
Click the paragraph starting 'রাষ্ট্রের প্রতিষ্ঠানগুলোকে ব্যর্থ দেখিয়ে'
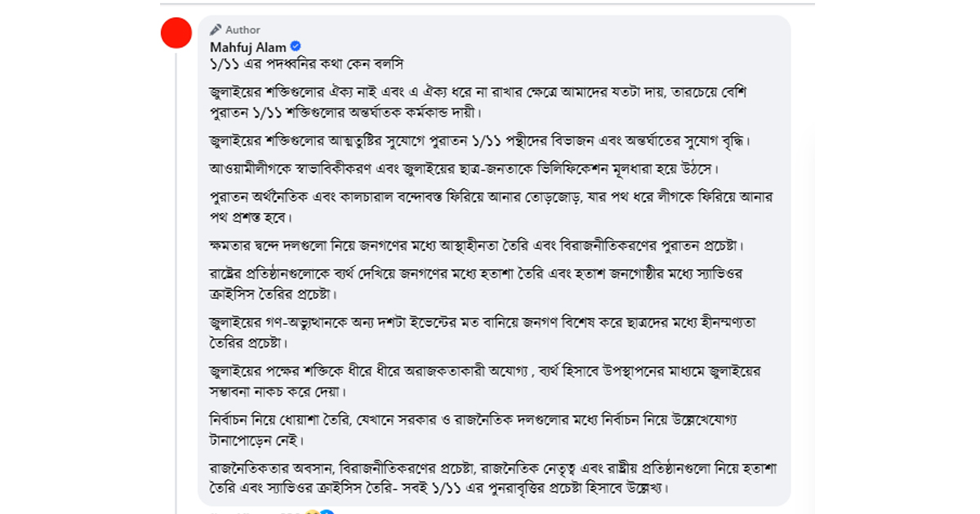coord(476,282)
